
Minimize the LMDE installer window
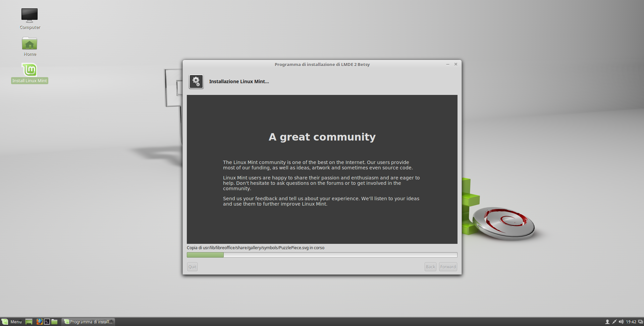[x=447, y=64]
